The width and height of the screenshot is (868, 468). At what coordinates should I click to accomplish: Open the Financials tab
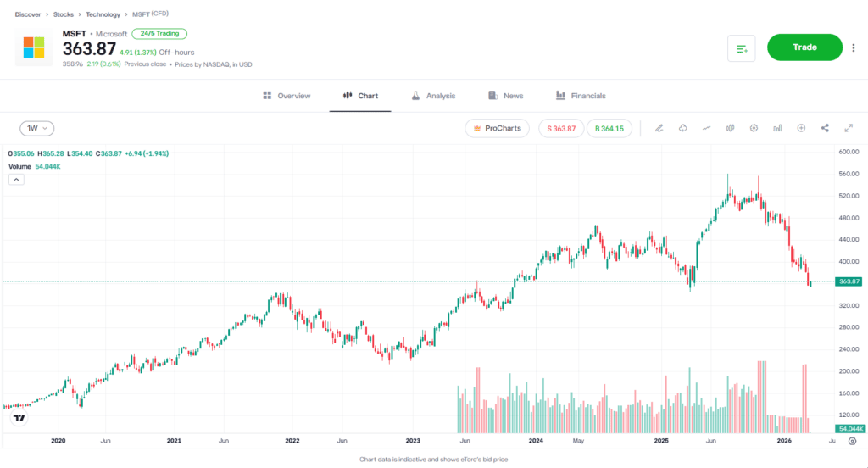581,96
